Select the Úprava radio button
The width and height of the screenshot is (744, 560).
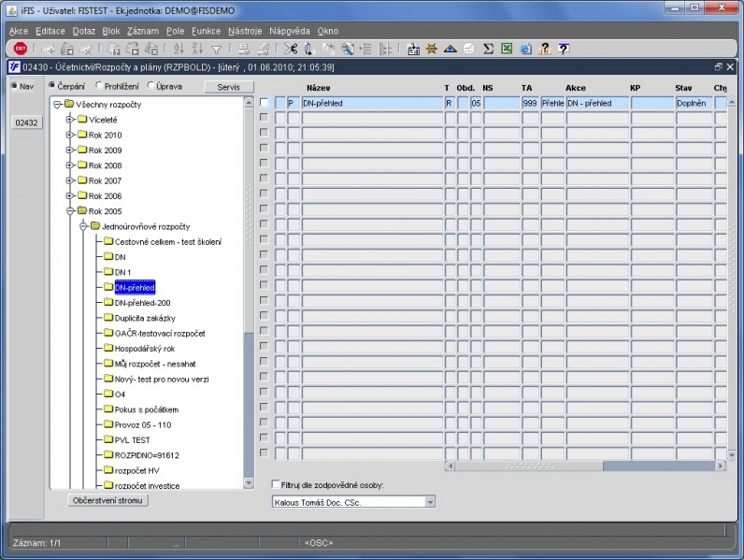pyautogui.click(x=150, y=85)
